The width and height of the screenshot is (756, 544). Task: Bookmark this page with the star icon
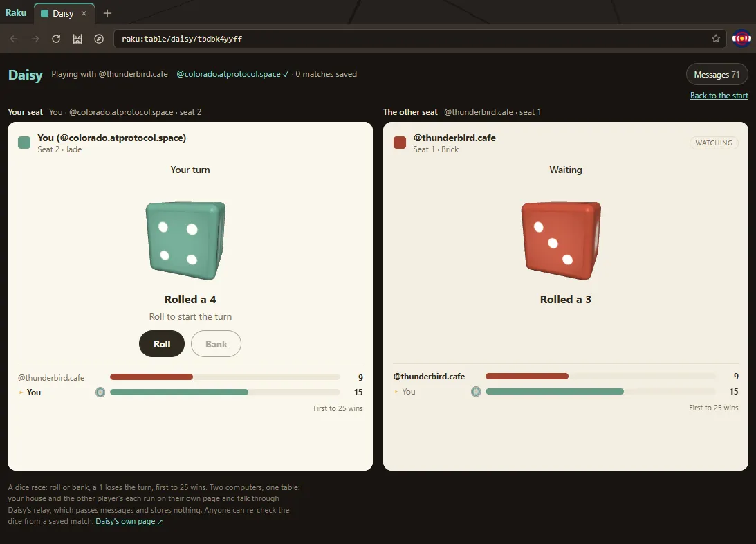pyautogui.click(x=716, y=39)
